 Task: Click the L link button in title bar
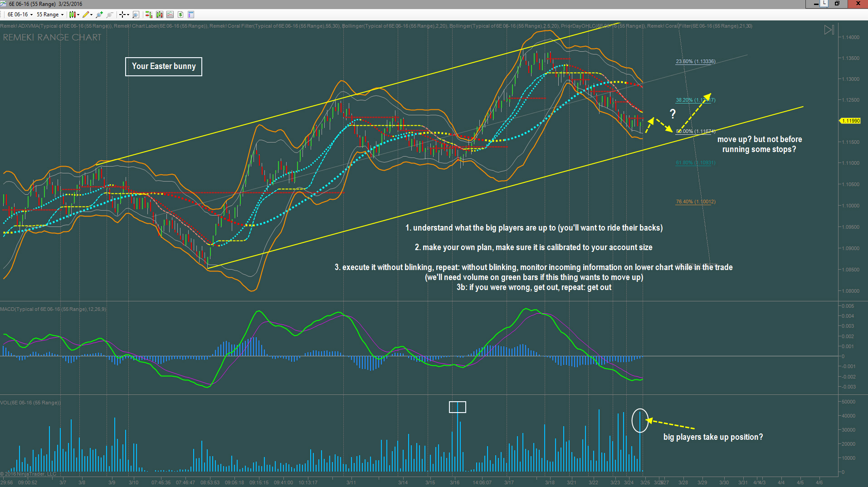coord(823,3)
